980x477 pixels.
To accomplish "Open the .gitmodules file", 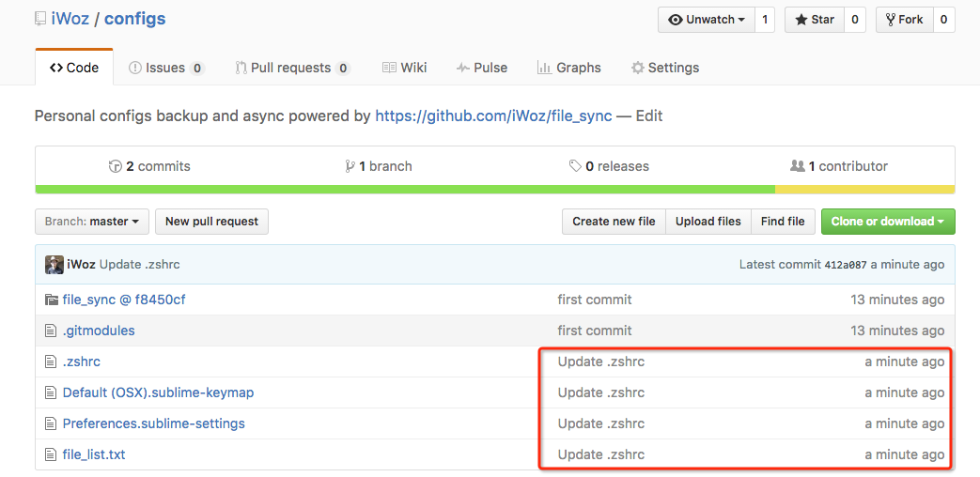I will (x=99, y=331).
